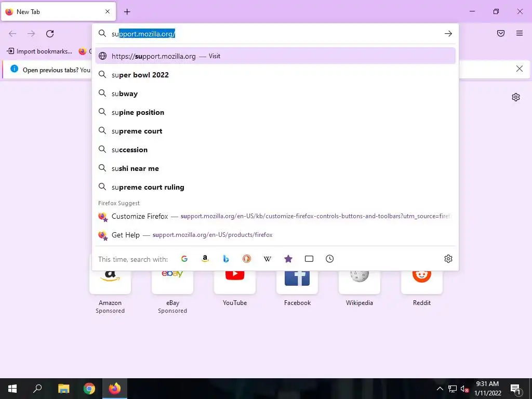Open Get Help suggested link
Image resolution: width=532 pixels, height=399 pixels.
coord(275,235)
